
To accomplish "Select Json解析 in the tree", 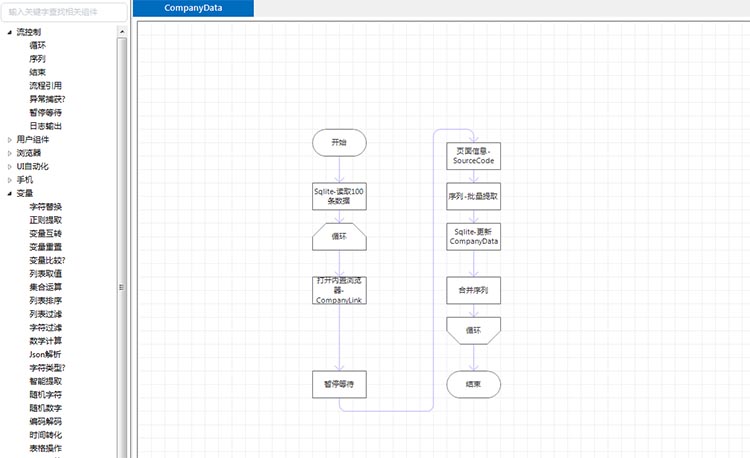I will click(45, 354).
